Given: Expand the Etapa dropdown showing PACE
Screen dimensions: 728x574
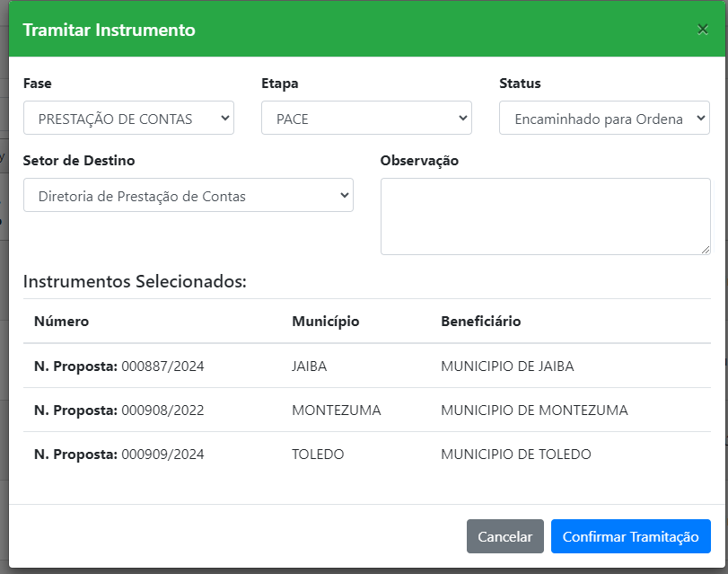Looking at the screenshot, I should click(x=366, y=118).
